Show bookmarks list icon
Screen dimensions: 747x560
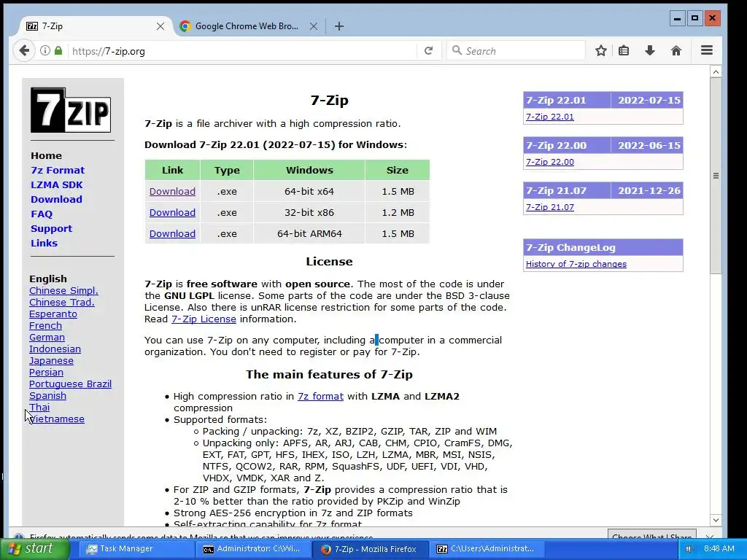(624, 50)
